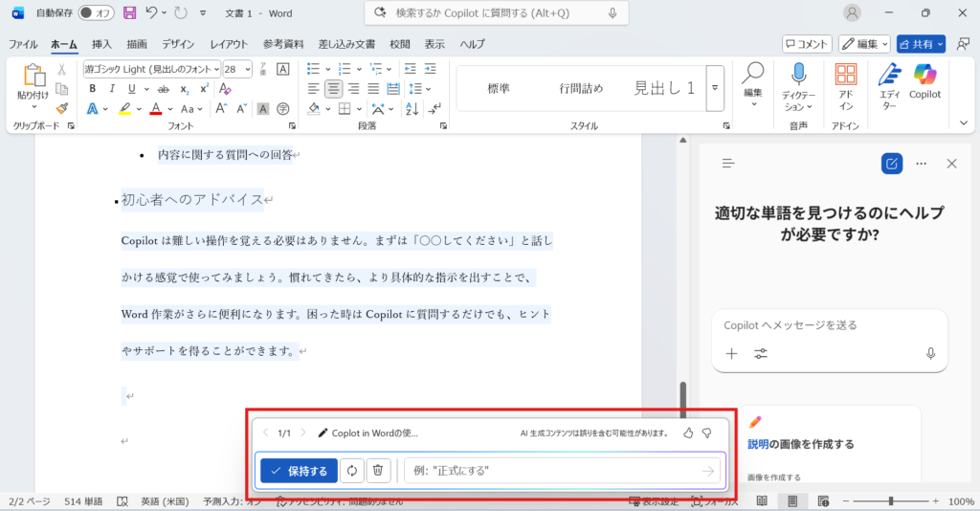Toggle the AutoSave (自動保存) switch
The image size is (980, 511).
[x=96, y=13]
